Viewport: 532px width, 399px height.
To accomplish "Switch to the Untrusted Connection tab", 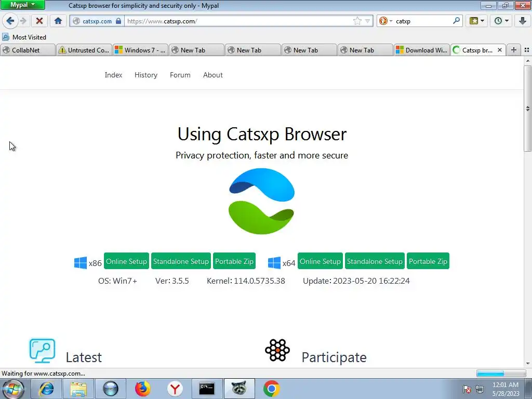I will pyautogui.click(x=84, y=50).
